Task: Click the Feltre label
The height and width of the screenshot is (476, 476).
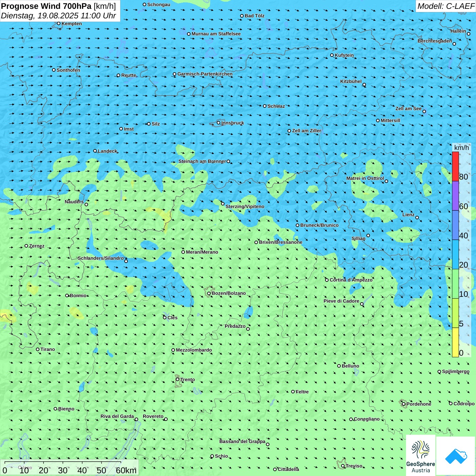Action: pyautogui.click(x=302, y=392)
